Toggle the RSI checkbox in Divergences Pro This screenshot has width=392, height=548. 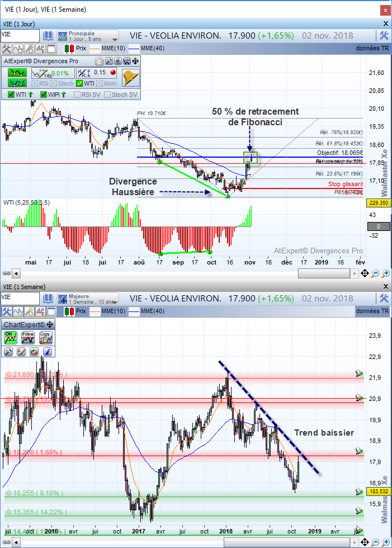[x=34, y=83]
